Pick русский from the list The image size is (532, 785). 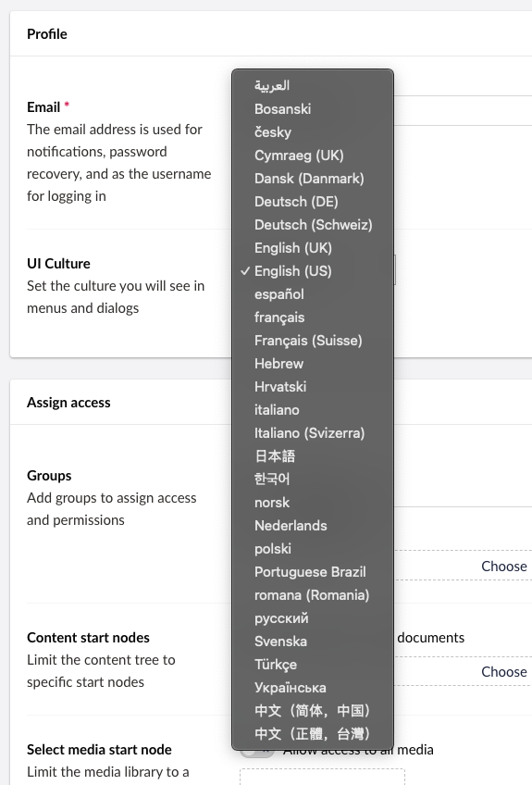[313, 618]
